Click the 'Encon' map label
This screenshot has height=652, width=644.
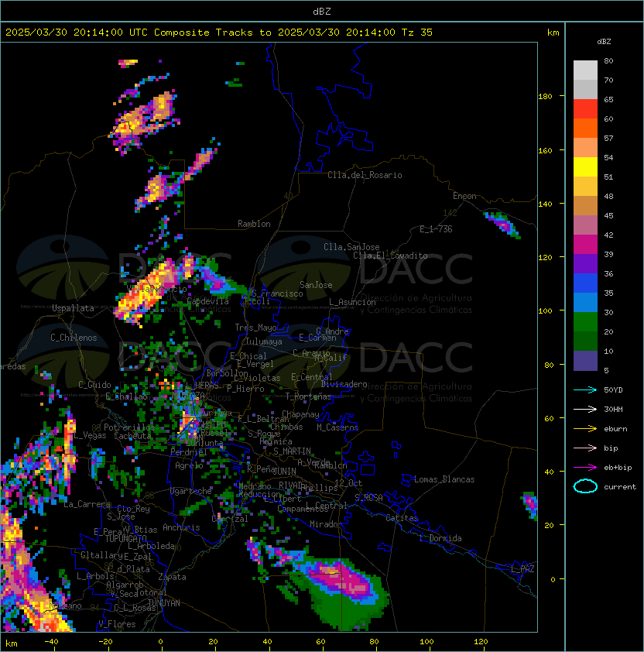click(x=464, y=196)
